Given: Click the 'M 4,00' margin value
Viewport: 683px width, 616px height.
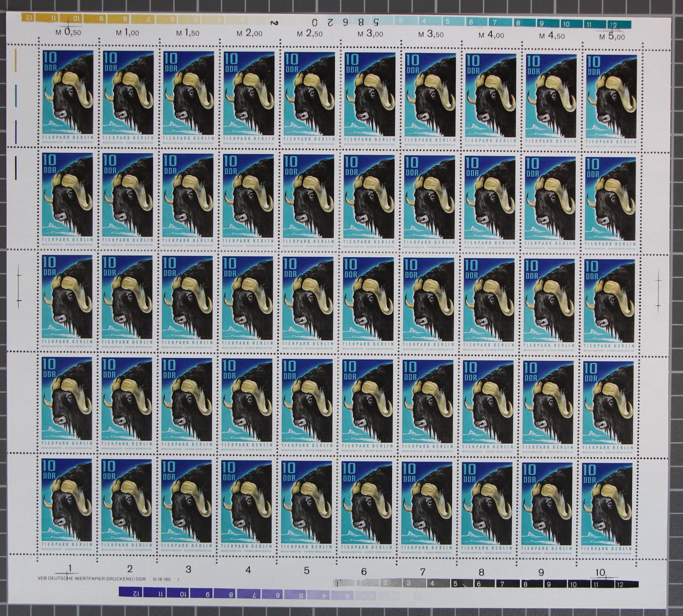Looking at the screenshot, I should tap(491, 35).
